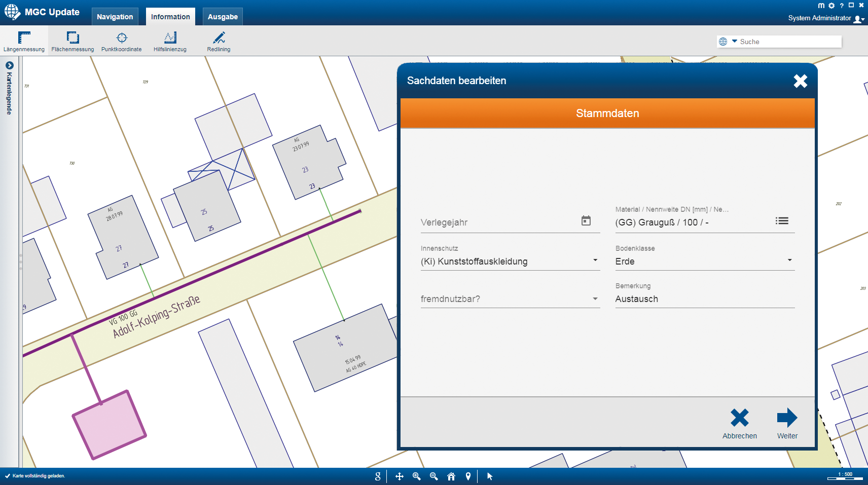
Task: Pick the Punktkoordinate crosshair tool
Action: [x=121, y=41]
